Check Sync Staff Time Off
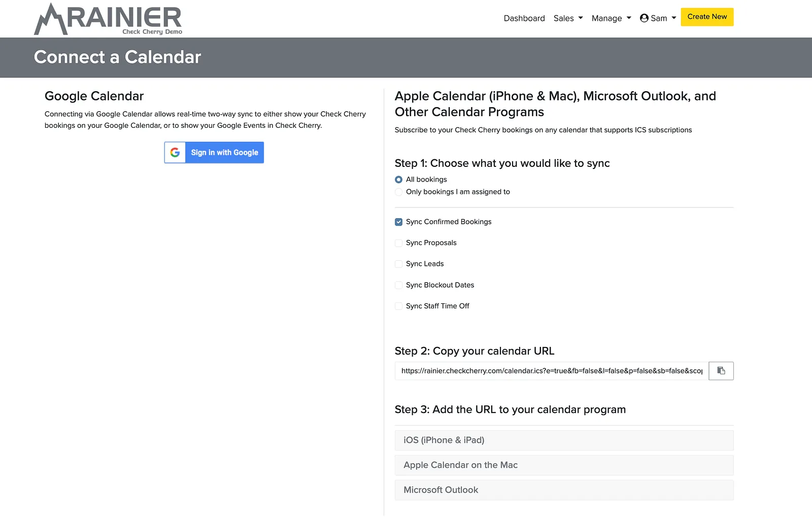Screen dimensions: 812x522 [x=398, y=306]
